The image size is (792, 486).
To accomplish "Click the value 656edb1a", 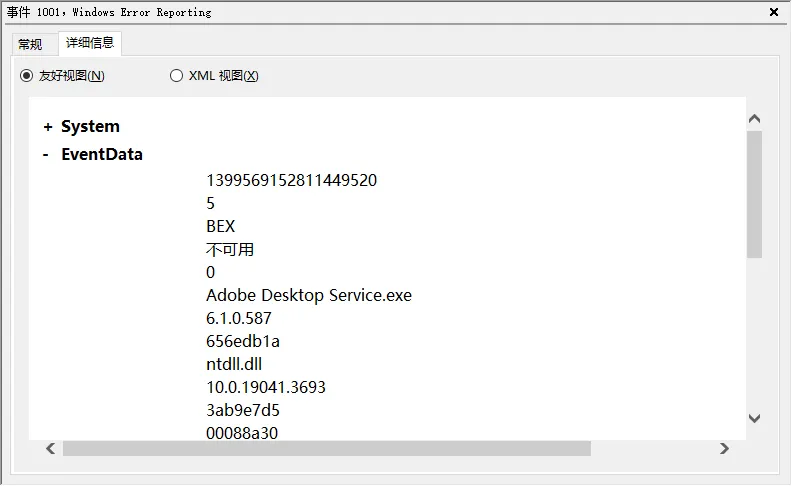I will pos(243,342).
